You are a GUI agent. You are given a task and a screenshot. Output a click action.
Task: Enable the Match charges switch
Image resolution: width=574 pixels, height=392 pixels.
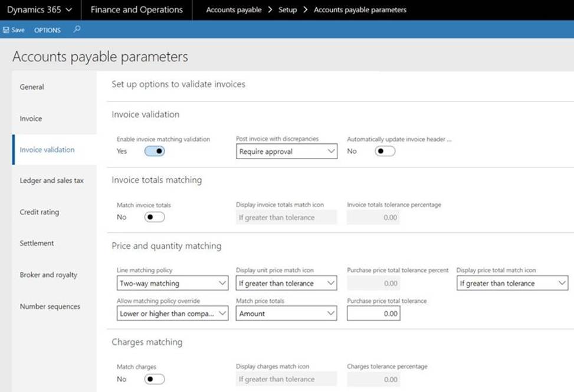(x=155, y=379)
